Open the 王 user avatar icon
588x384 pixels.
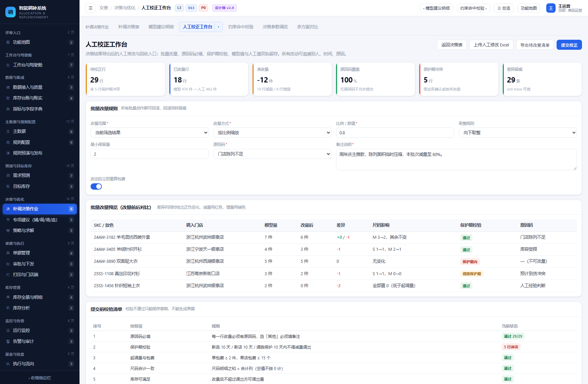tap(551, 8)
